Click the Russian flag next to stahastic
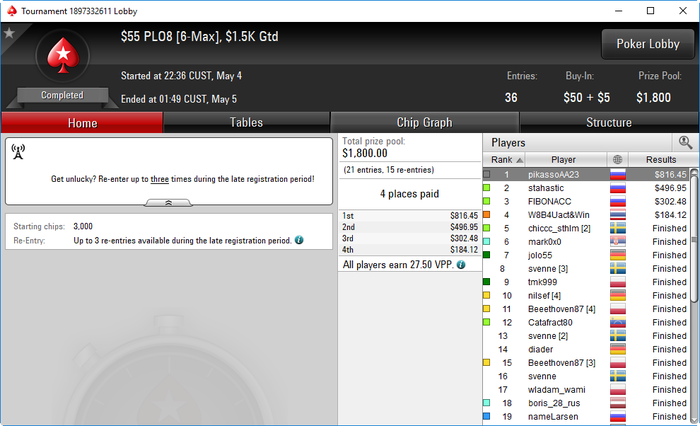The height and width of the screenshot is (426, 700). [618, 188]
